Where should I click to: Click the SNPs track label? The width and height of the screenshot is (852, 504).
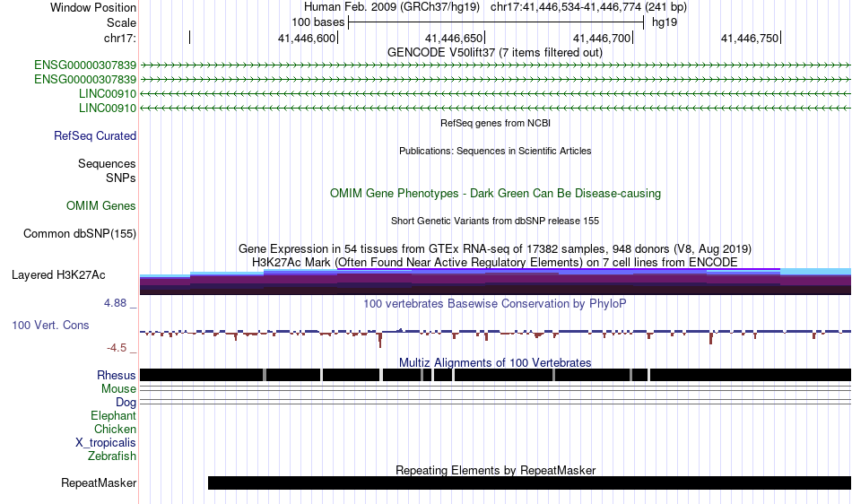coord(121,178)
